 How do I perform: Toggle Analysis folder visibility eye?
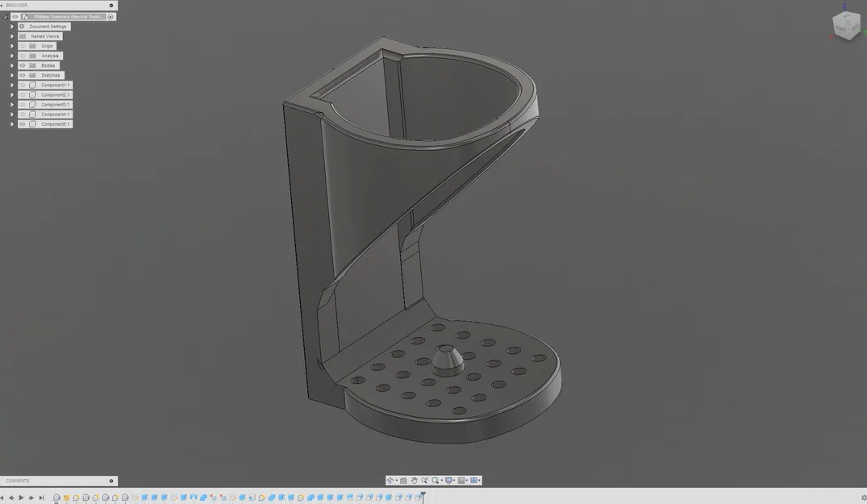pos(23,56)
